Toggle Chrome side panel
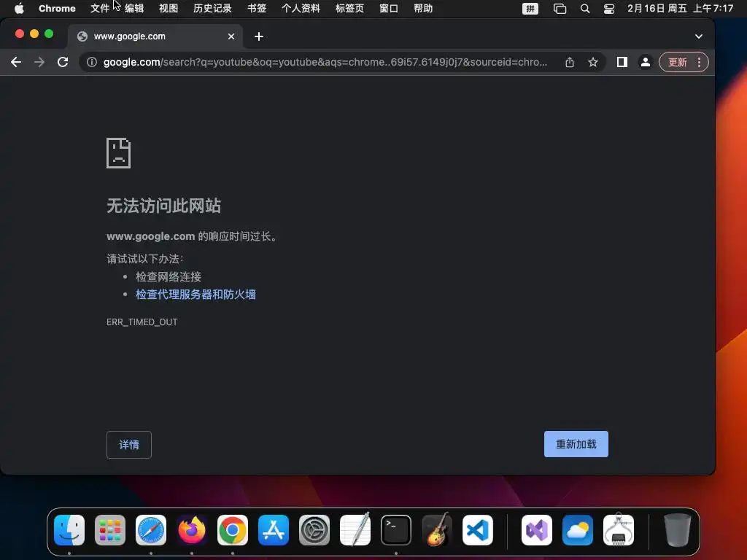 [x=622, y=62]
